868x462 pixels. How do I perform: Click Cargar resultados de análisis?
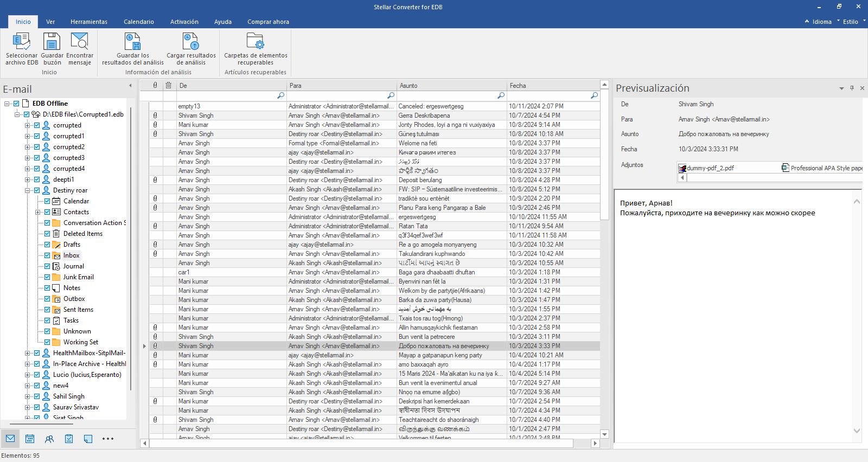point(191,49)
